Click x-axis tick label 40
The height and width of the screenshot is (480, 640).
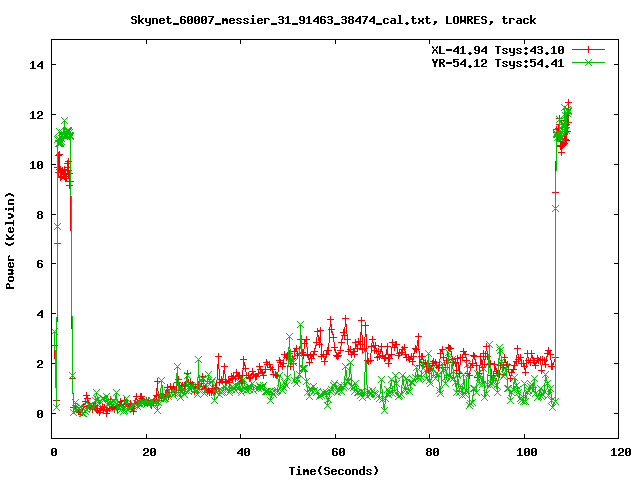244,452
